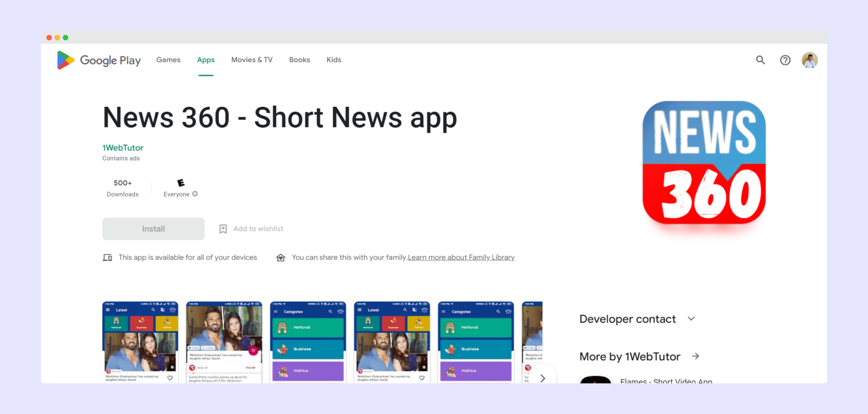Select the Kids section
The height and width of the screenshot is (414, 868).
point(333,59)
